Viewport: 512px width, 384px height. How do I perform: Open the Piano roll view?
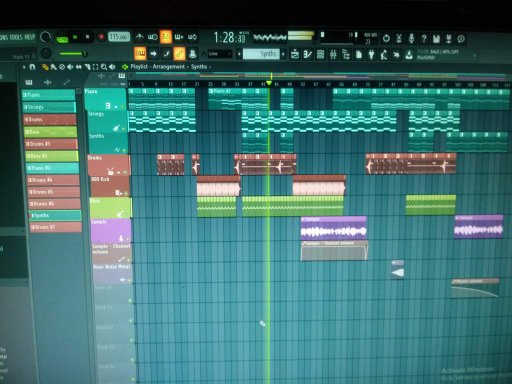point(307,54)
